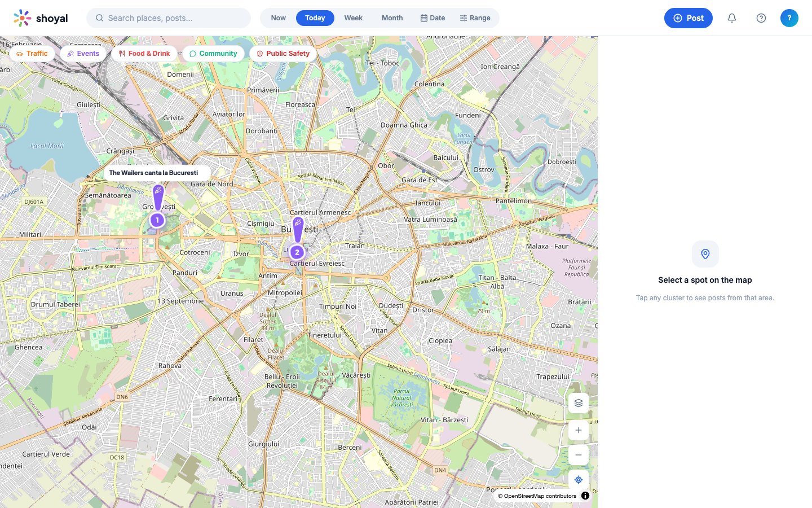Zoom out of the map
The width and height of the screenshot is (812, 508).
coord(579,455)
